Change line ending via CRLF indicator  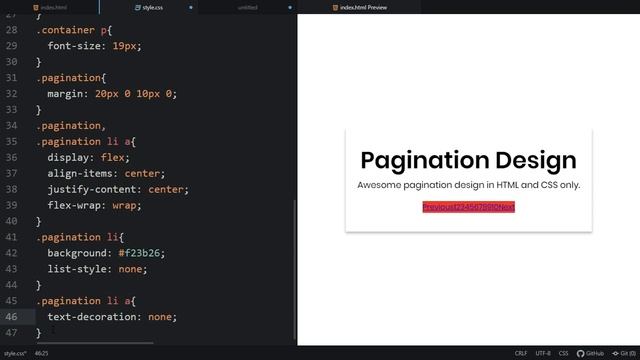coord(521,353)
